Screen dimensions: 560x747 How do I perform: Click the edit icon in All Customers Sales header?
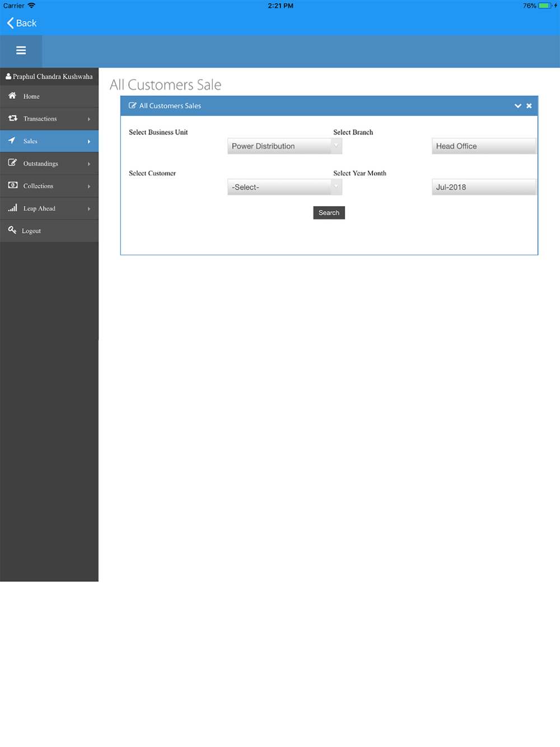coord(133,105)
